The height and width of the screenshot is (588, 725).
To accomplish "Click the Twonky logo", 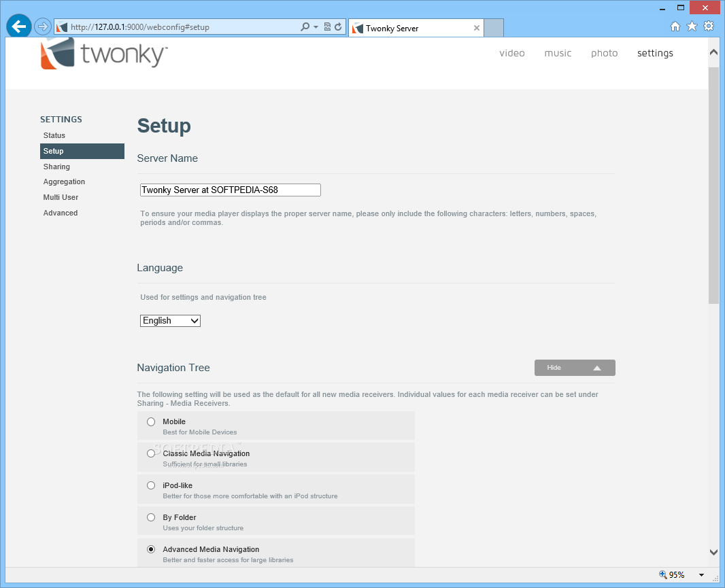I will pos(103,54).
